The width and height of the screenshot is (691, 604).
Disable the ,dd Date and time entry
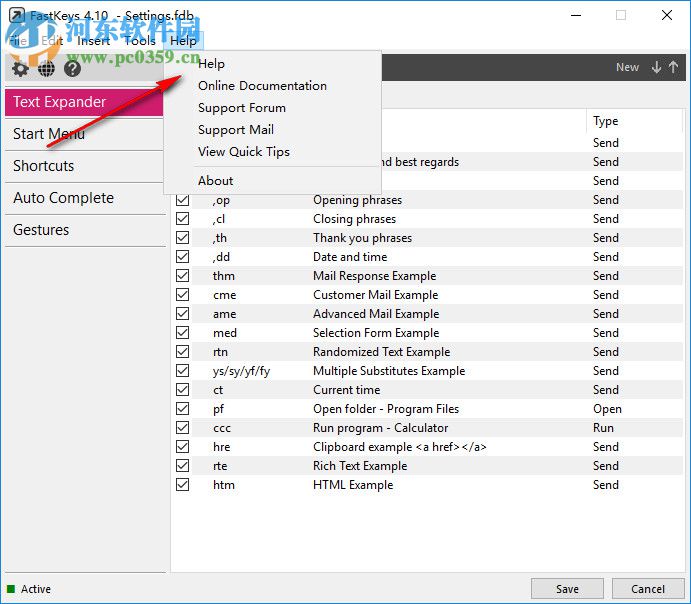(182, 257)
